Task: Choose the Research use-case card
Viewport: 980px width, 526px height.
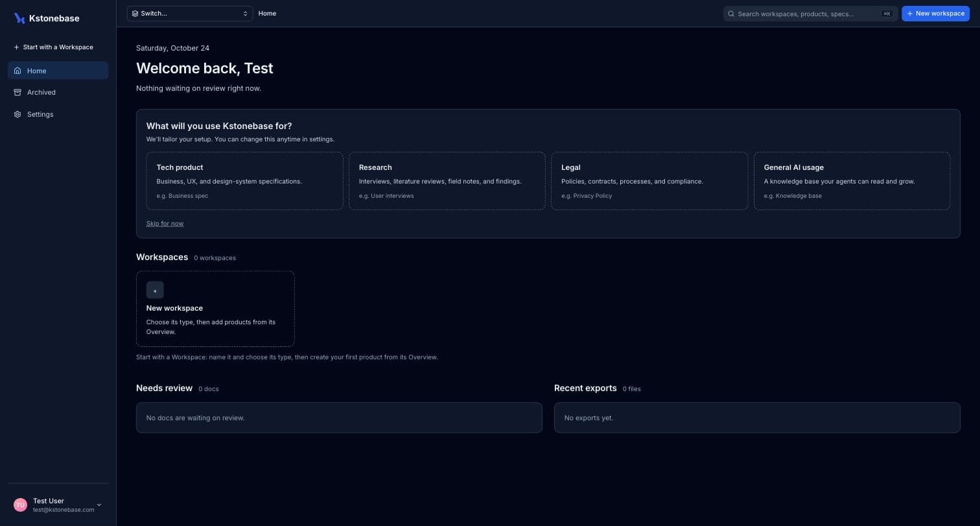Action: tap(447, 181)
